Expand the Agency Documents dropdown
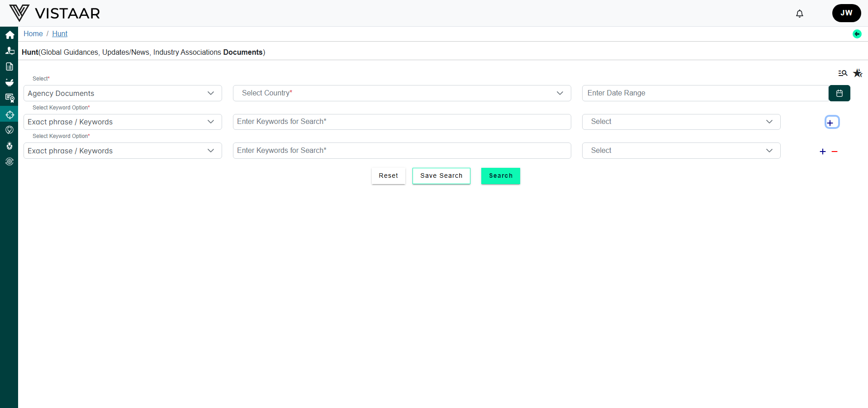Viewport: 868px width, 408px height. pos(123,93)
